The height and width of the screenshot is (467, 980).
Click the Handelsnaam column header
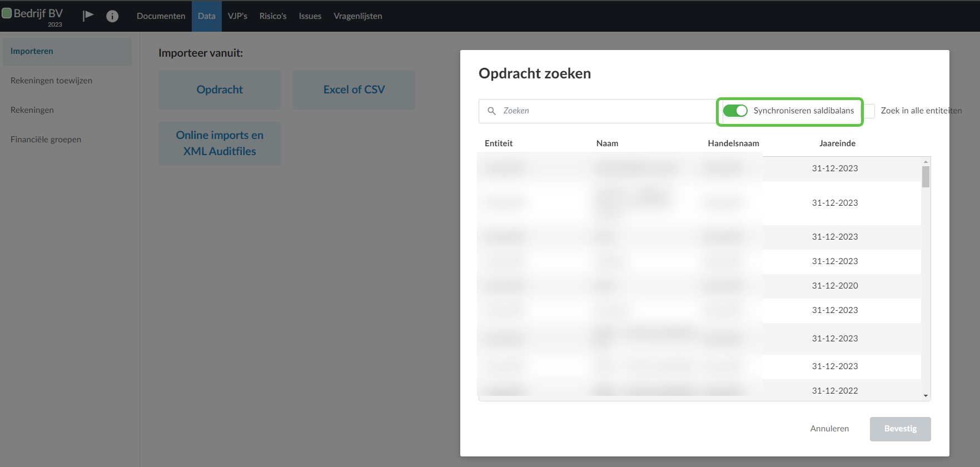(x=734, y=143)
